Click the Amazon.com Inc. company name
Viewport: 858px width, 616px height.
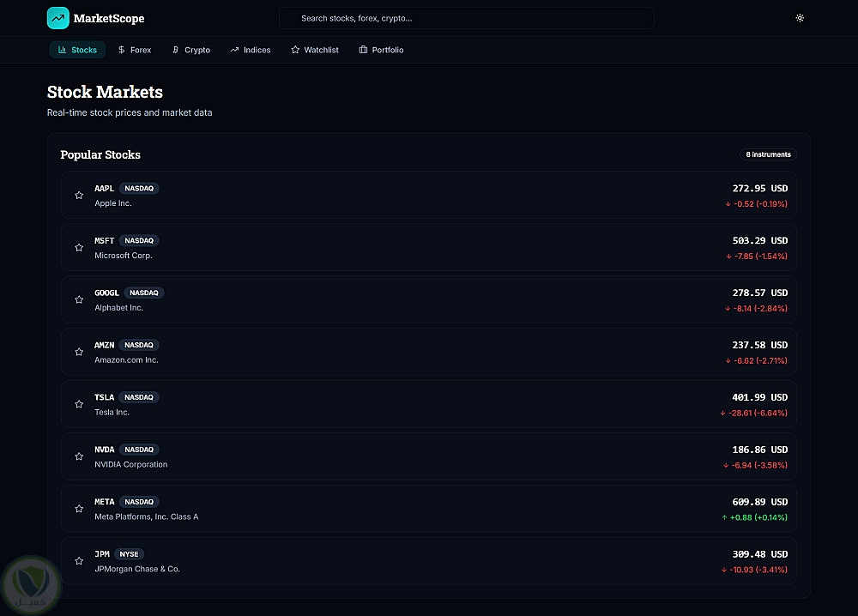click(126, 360)
